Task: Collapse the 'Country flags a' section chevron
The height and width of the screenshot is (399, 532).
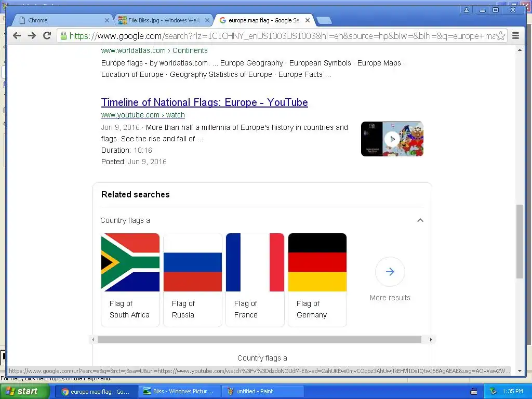Action: 420,220
